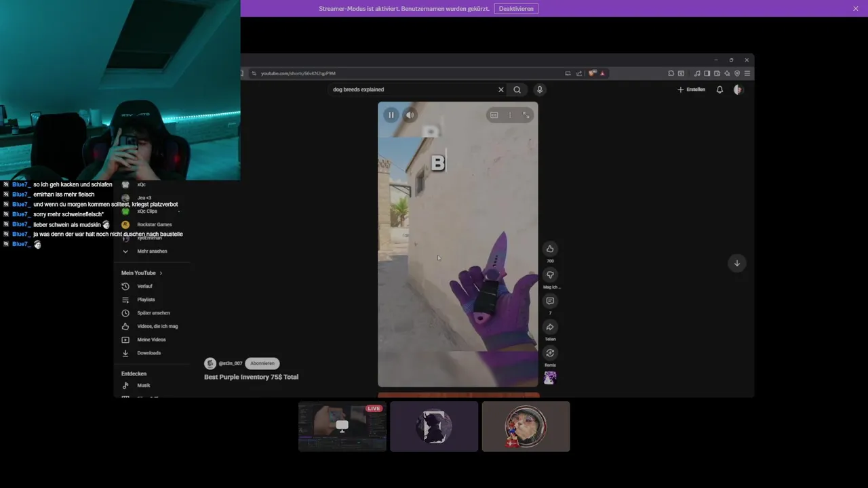Toggle the browser sidebar panel icon
This screenshot has width=868, height=488.
(x=707, y=73)
